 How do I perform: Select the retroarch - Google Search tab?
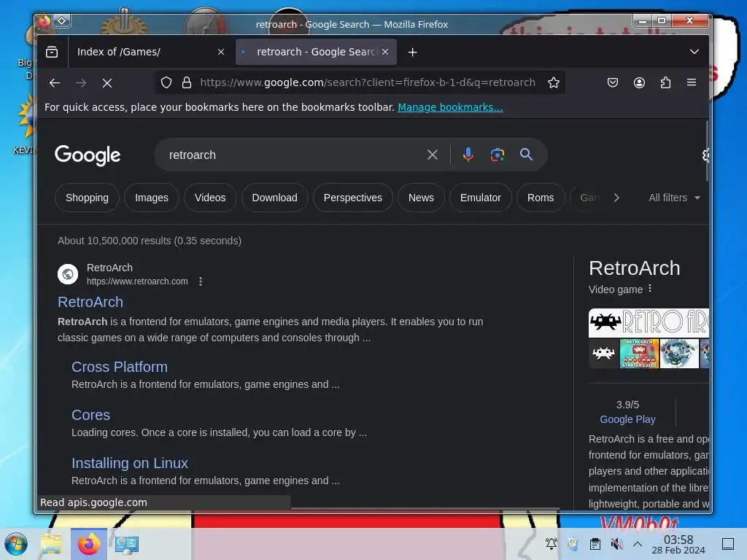(316, 52)
